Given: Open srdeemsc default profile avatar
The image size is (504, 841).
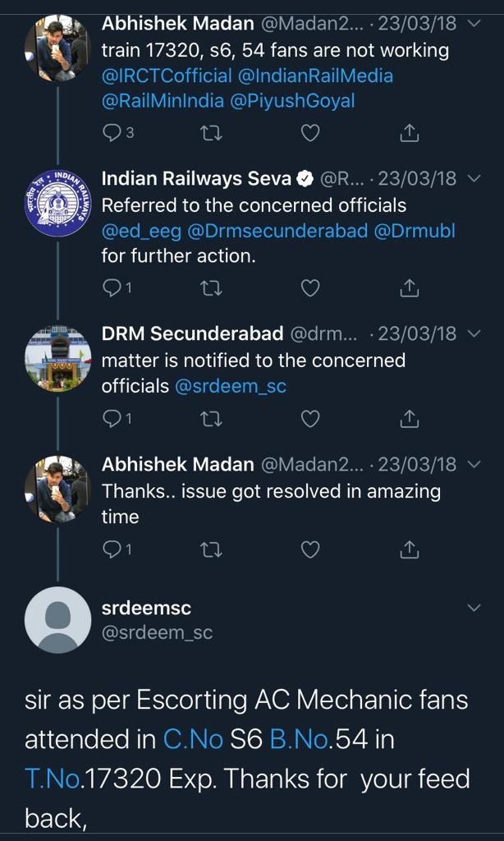Looking at the screenshot, I should 57,620.
